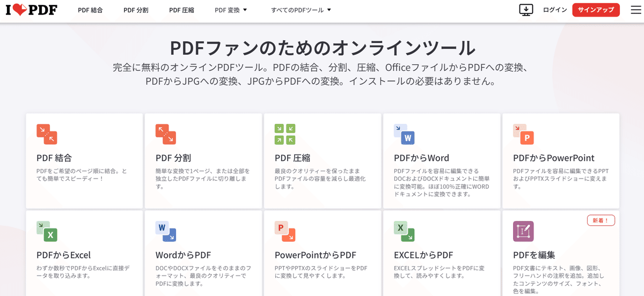Expand the すべてのPDFツール dropdown
The image size is (644, 296).
tap(301, 10)
